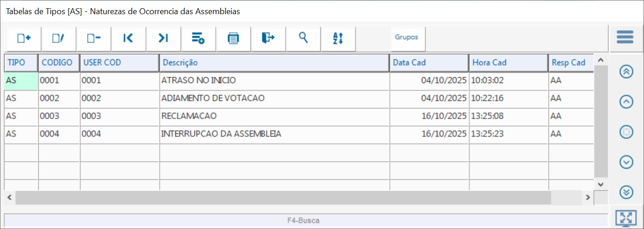Move down one row with chevron
644x229 pixels.
click(x=626, y=162)
